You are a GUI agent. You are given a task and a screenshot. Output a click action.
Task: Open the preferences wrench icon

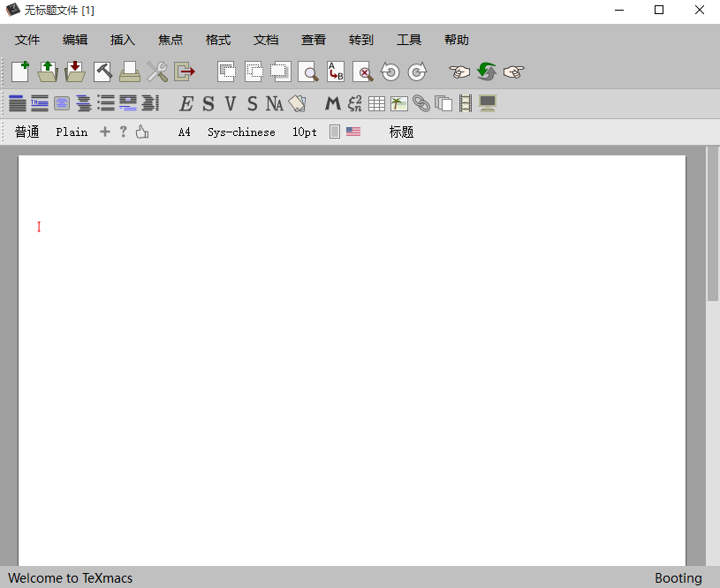pyautogui.click(x=157, y=72)
